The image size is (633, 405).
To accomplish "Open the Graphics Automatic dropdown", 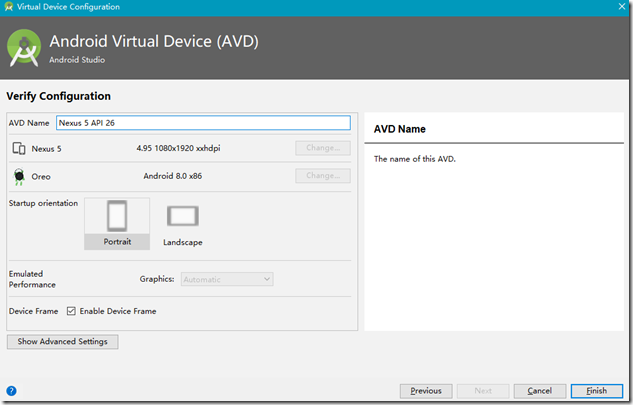I will click(227, 279).
